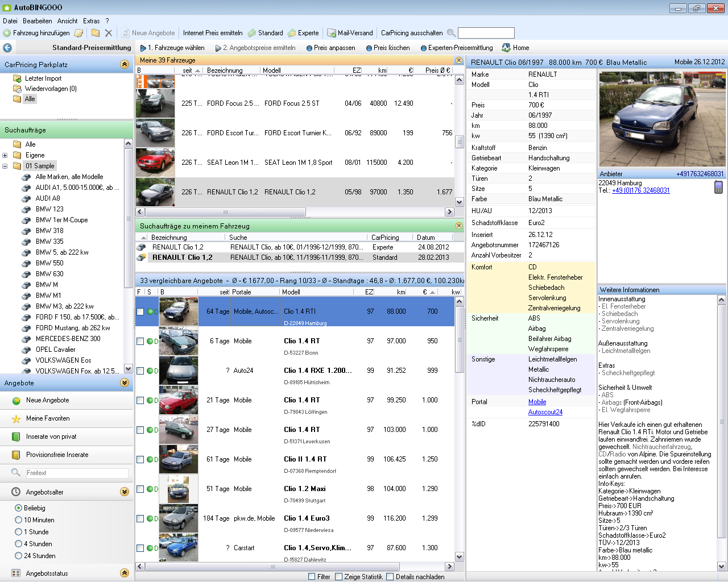Click the Mail-Versand envelope icon
The height and width of the screenshot is (582, 728).
pyautogui.click(x=331, y=33)
